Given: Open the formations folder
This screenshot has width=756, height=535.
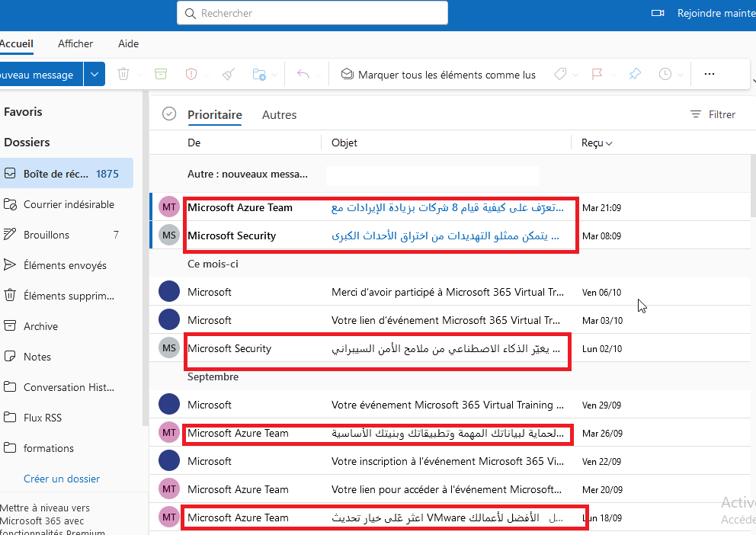Looking at the screenshot, I should [66, 448].
